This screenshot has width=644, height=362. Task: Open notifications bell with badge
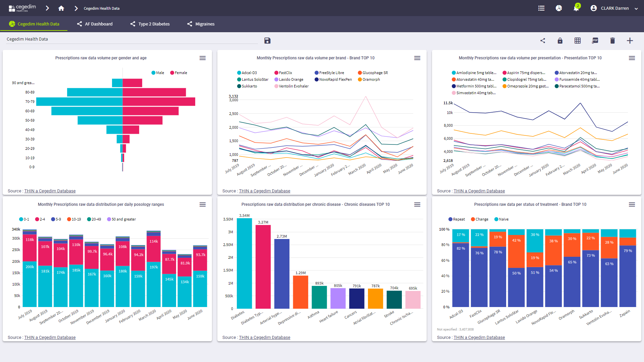click(x=577, y=7)
